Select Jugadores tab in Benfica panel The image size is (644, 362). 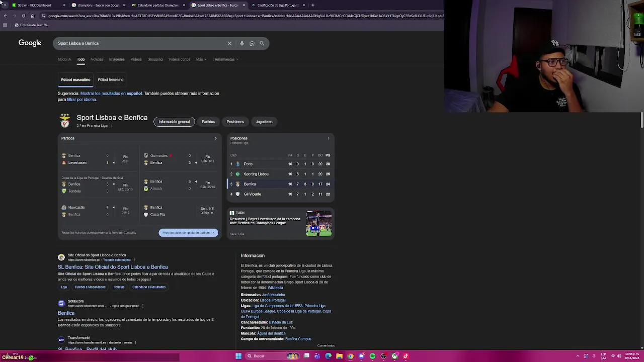click(264, 122)
